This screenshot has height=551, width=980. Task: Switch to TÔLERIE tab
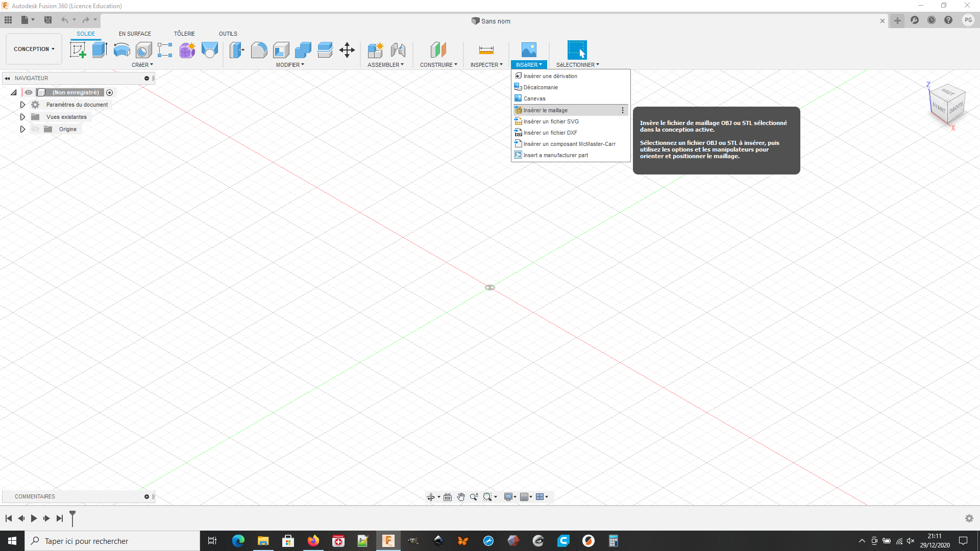[184, 34]
